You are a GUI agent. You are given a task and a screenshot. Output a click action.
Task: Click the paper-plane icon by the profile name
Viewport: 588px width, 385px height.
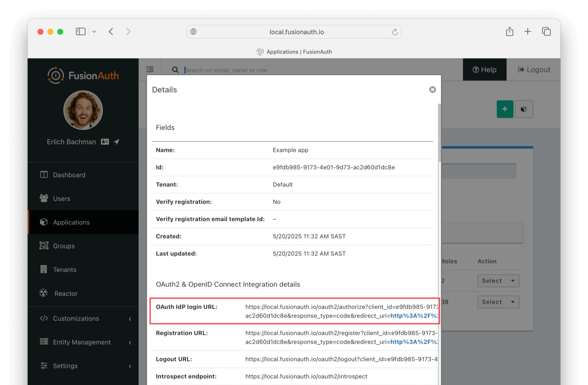116,142
